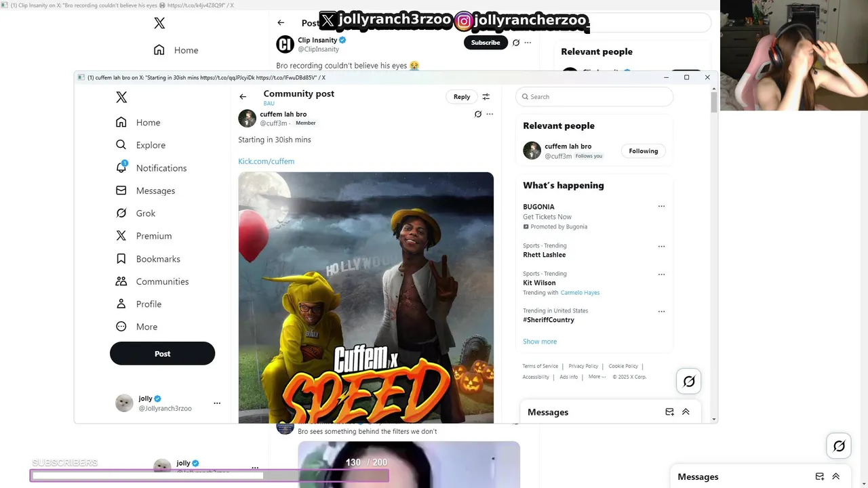Viewport: 868px width, 488px height.
Task: Open account menu dots beside jolly
Action: tap(217, 403)
